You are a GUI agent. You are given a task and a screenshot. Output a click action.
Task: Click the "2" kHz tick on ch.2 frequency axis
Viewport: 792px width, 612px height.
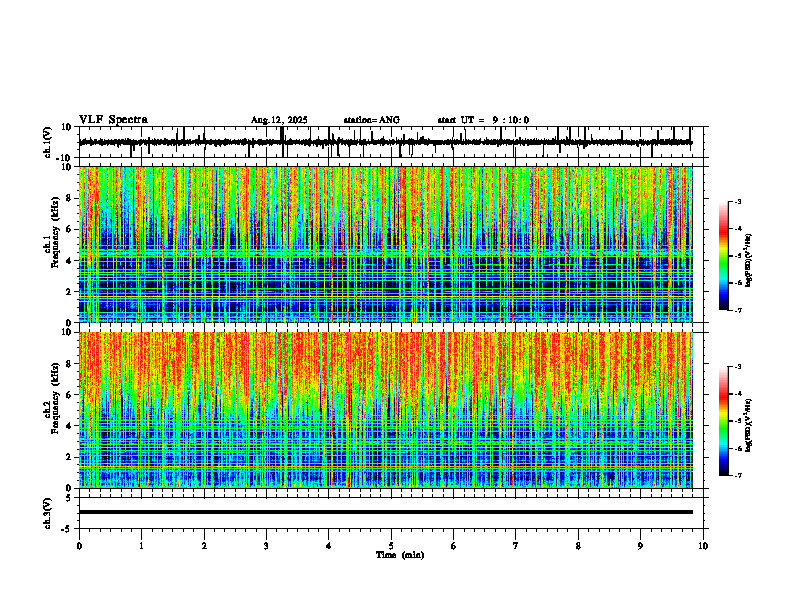coord(70,457)
